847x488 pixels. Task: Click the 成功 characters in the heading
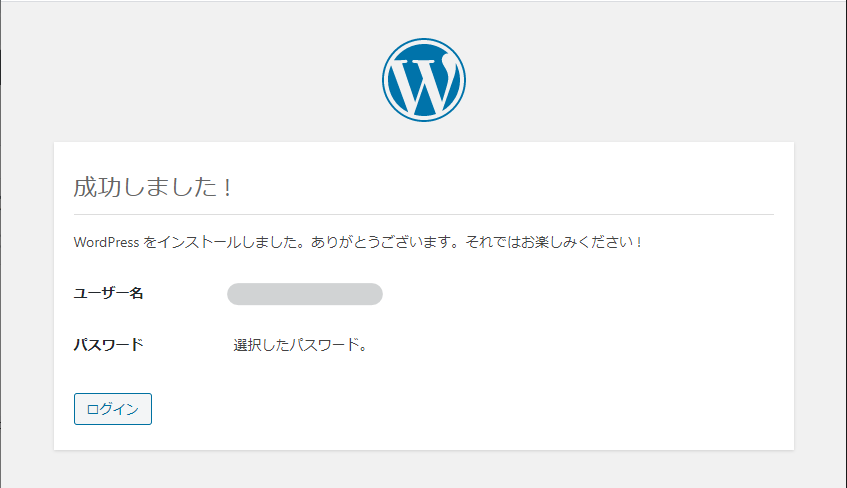97,188
